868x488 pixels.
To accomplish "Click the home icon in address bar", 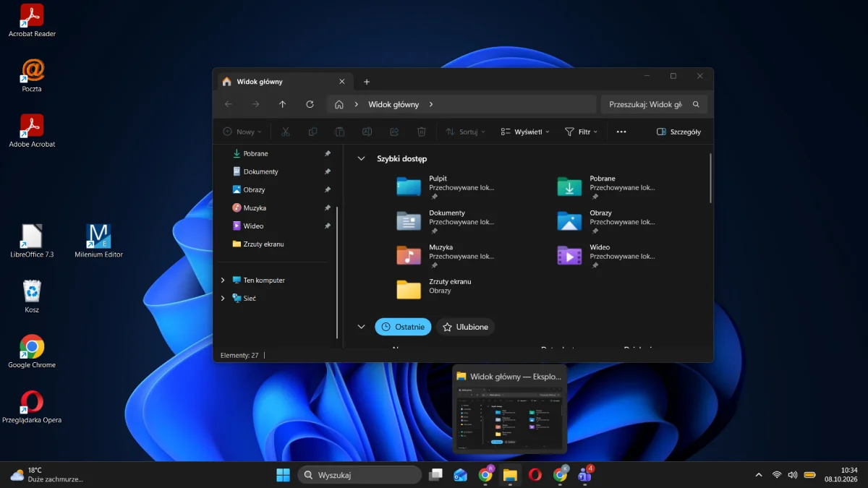I will click(x=339, y=104).
